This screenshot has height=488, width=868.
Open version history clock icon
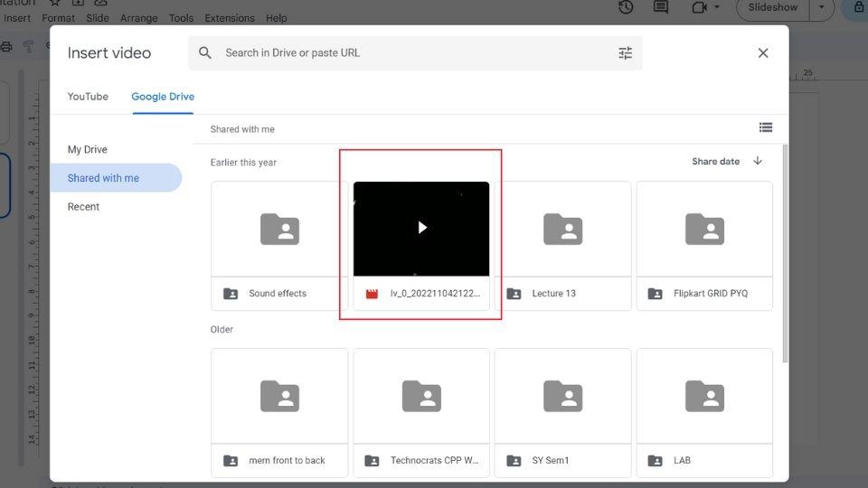pyautogui.click(x=626, y=7)
